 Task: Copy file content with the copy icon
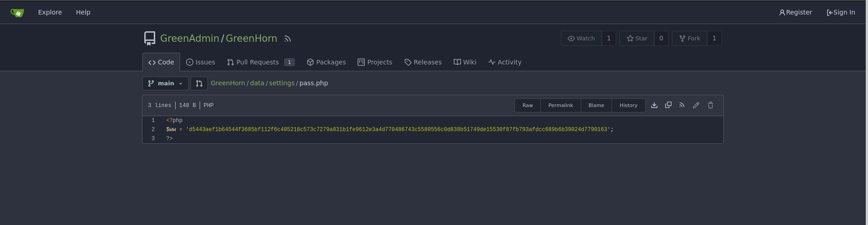pos(668,105)
